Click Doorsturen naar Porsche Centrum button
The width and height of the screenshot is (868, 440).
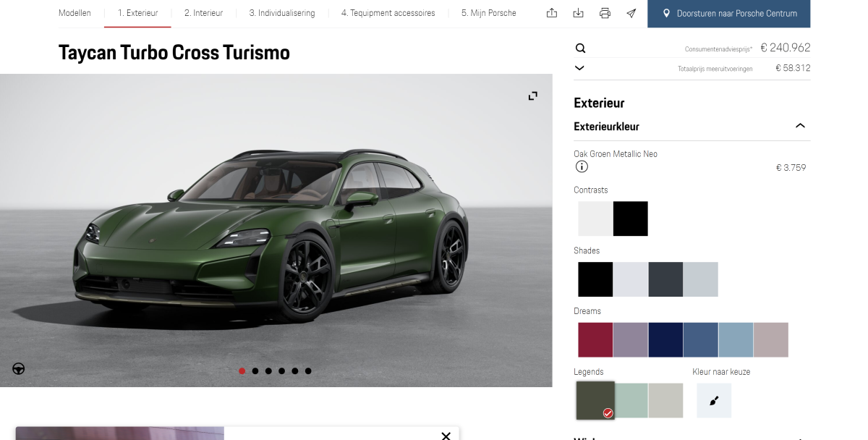pos(729,13)
